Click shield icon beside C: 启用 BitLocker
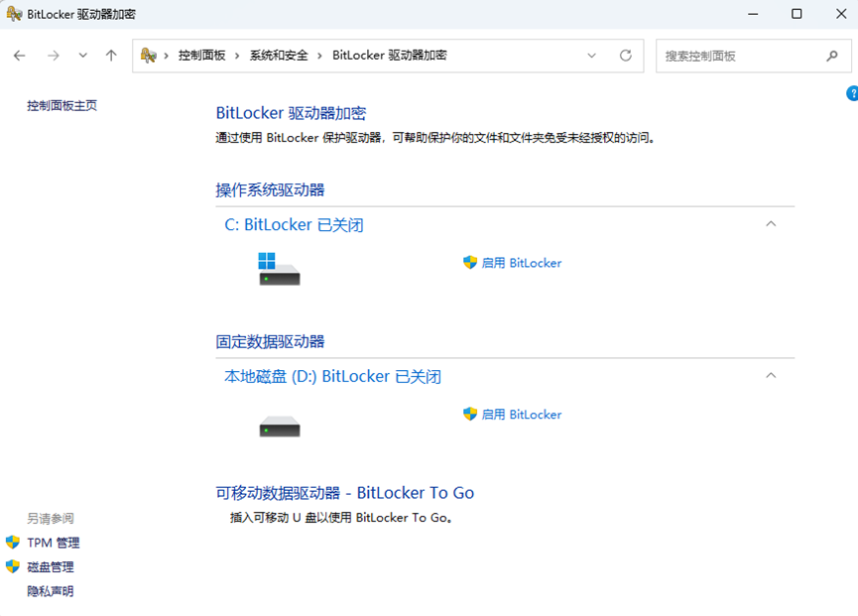The width and height of the screenshot is (858, 616). click(470, 263)
